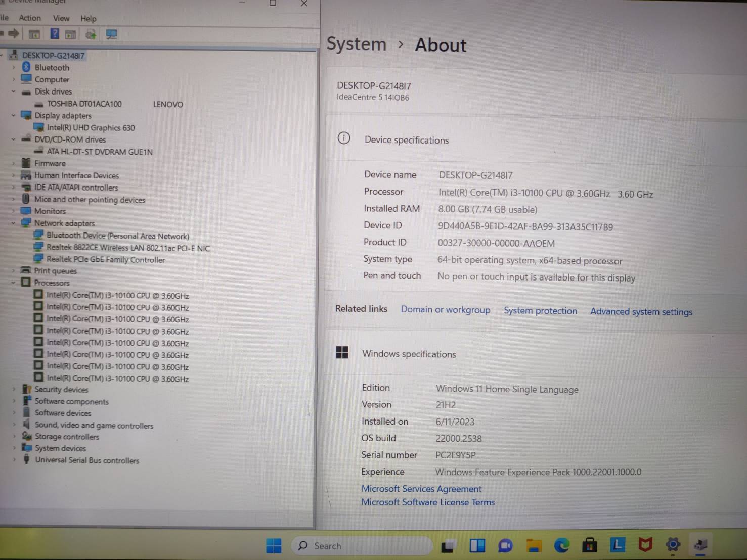Collapse the Display adapters category
747x560 pixels.
pyautogui.click(x=14, y=115)
